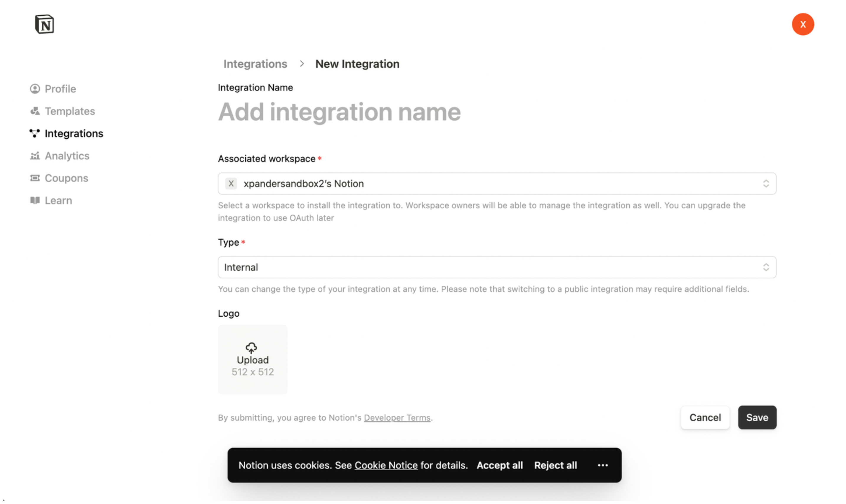Screen dimensions: 846x504
Task: Click the Learn book icon in sidebar
Action: 35,200
